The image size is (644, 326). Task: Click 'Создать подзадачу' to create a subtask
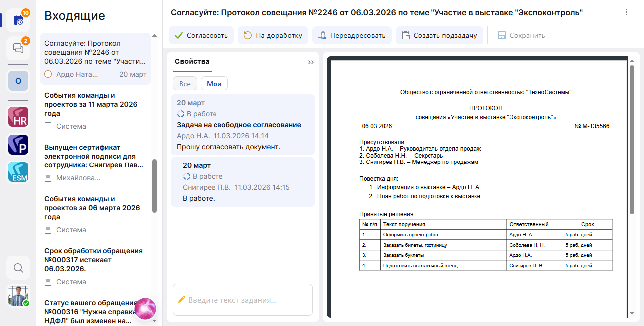click(439, 36)
